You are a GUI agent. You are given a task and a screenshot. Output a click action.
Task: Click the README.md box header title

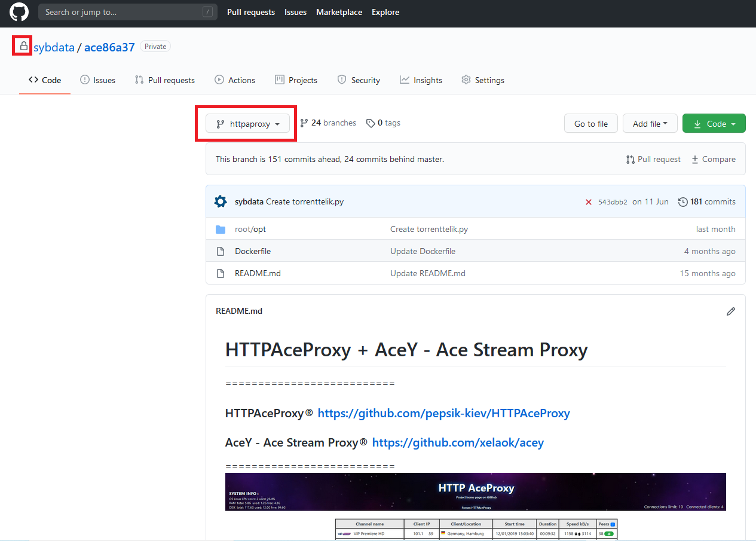click(x=239, y=311)
